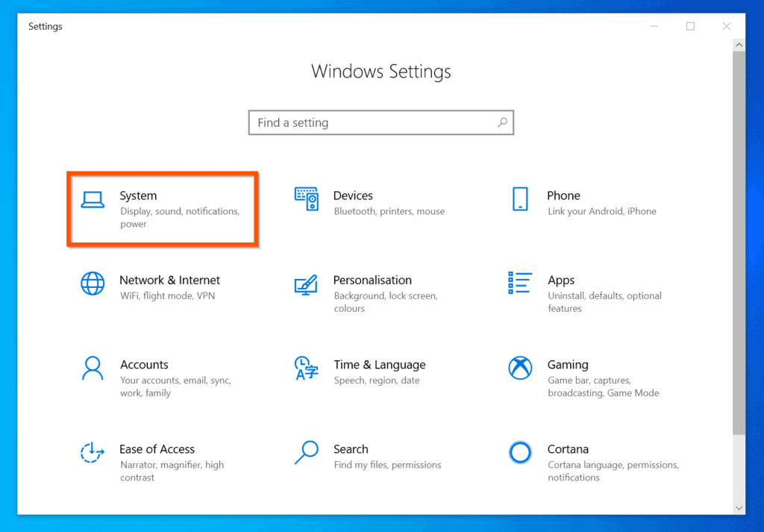Open Gaming settings
764x532 pixels.
[568, 364]
